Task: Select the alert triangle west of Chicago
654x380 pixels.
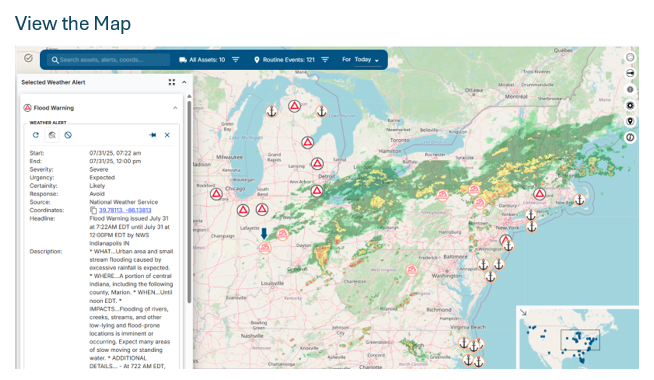Action: 216,194
